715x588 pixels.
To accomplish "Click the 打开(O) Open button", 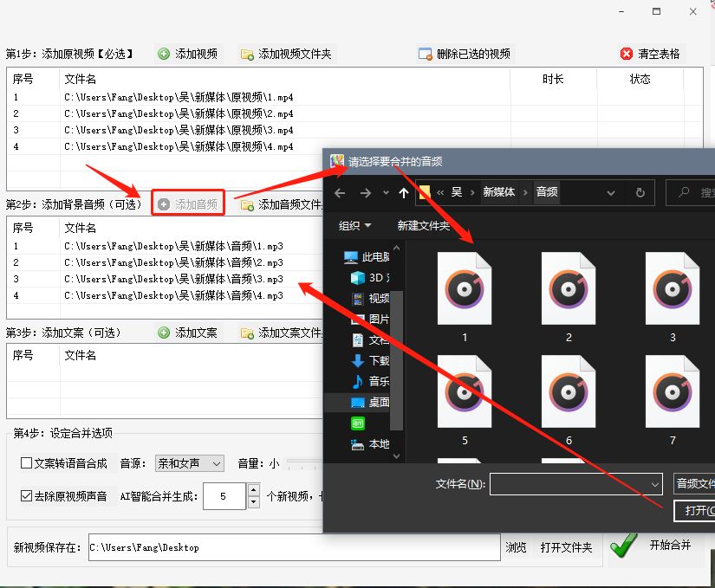I will click(694, 511).
